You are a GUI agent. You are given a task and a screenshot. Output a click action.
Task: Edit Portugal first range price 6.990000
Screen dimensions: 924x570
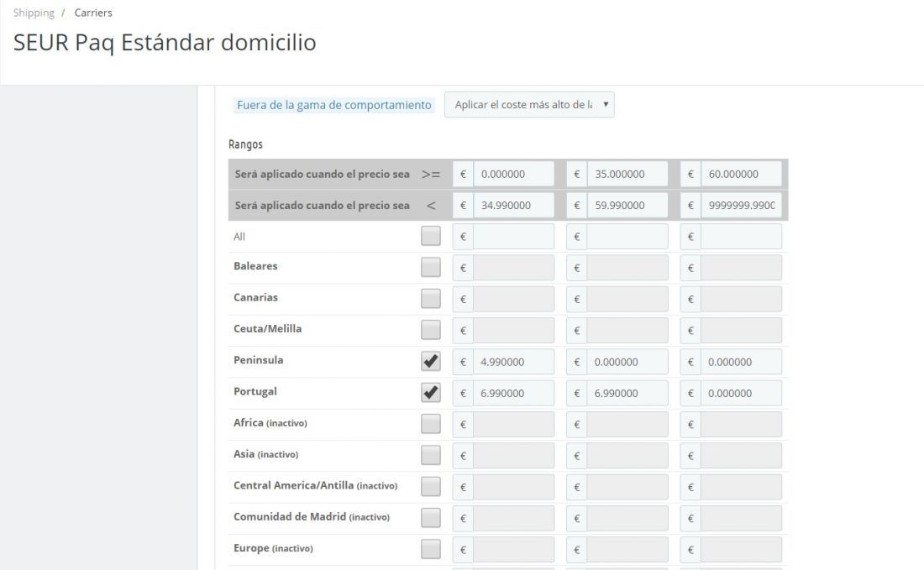pos(513,393)
